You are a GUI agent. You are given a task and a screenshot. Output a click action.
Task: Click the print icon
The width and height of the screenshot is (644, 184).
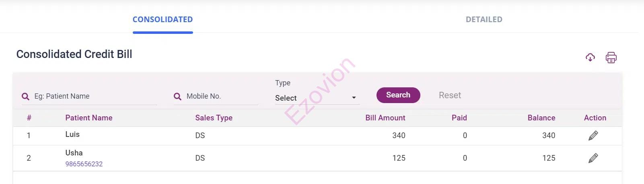(x=611, y=58)
